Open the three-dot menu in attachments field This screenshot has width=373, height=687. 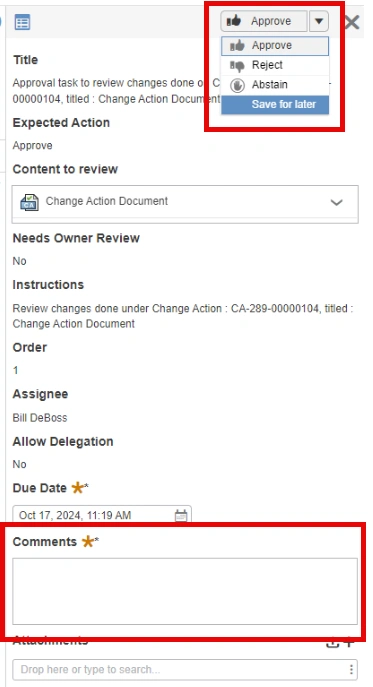click(352, 669)
